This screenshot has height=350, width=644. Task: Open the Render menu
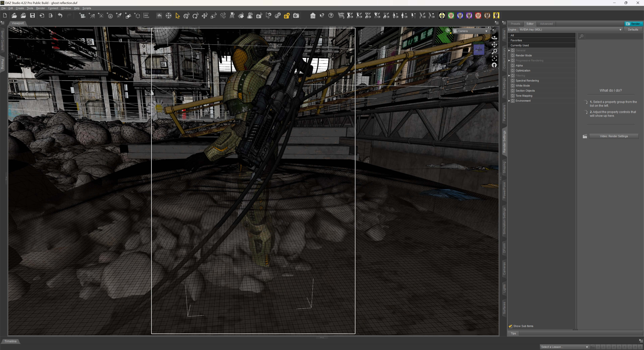[x=40, y=8]
